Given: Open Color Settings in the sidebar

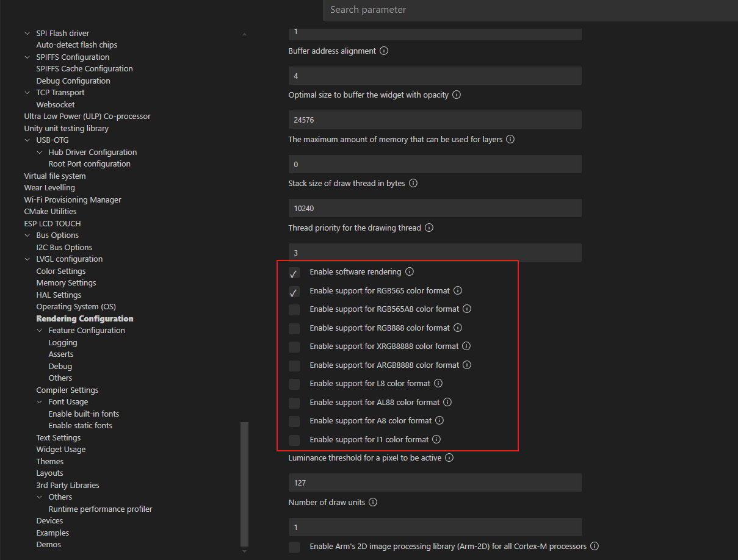Looking at the screenshot, I should 61,271.
